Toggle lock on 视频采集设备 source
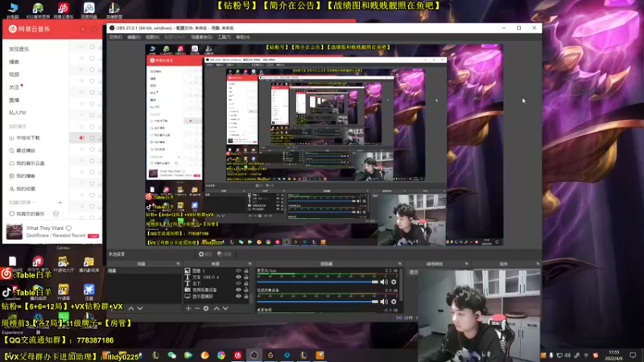Viewport: 644px width, 362px height. click(x=246, y=290)
